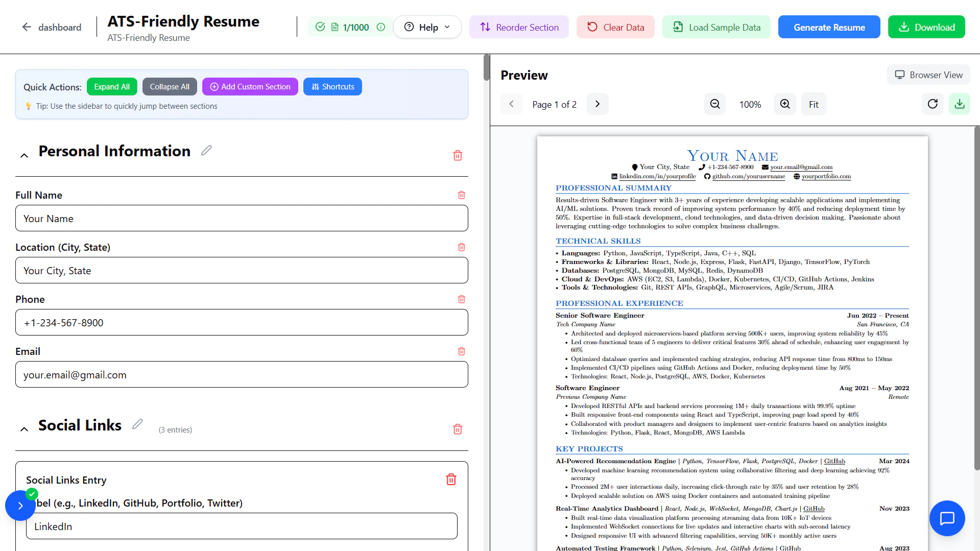Viewport: 980px width, 551px height.
Task: Download the preview using the green toolbar icon
Action: (x=959, y=104)
